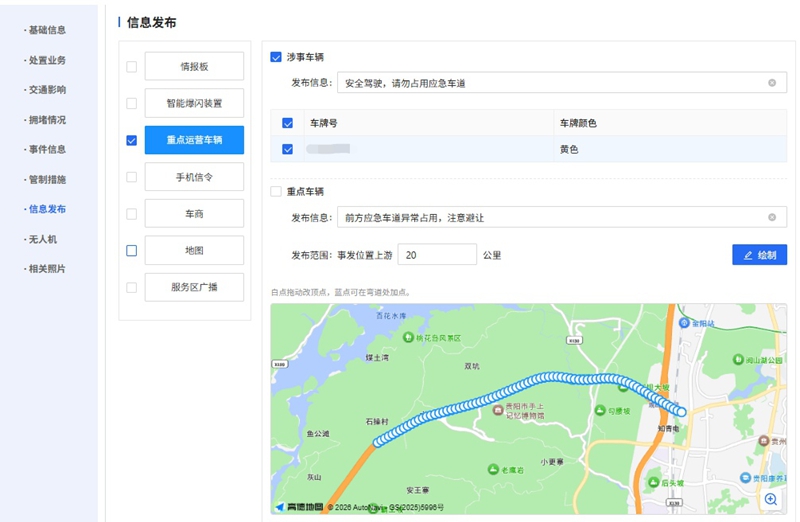
Task: Enable the 重点车辆 checkbox
Action: tap(276, 191)
